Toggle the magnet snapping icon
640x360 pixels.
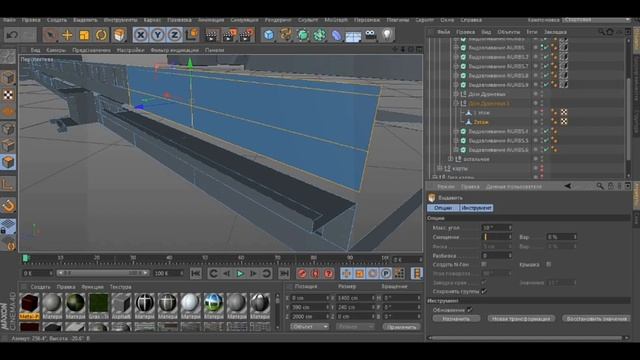[8, 206]
